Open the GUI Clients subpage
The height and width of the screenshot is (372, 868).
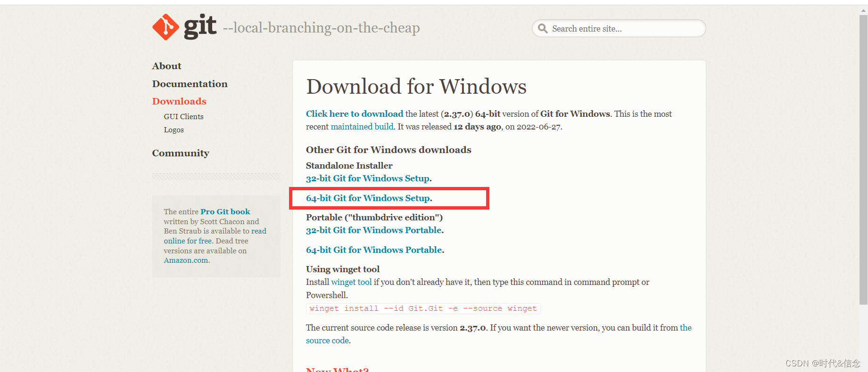pyautogui.click(x=183, y=116)
